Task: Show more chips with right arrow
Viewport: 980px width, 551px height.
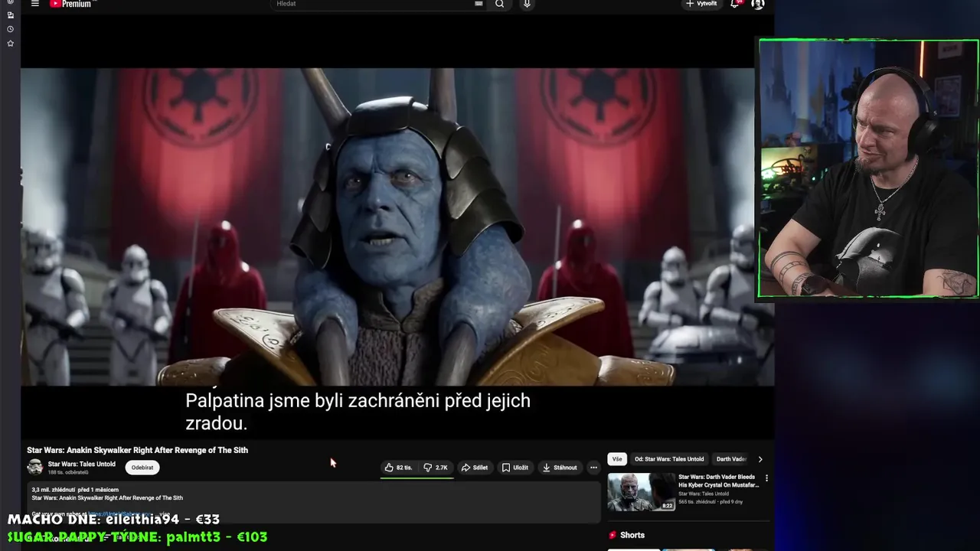Action: tap(760, 459)
